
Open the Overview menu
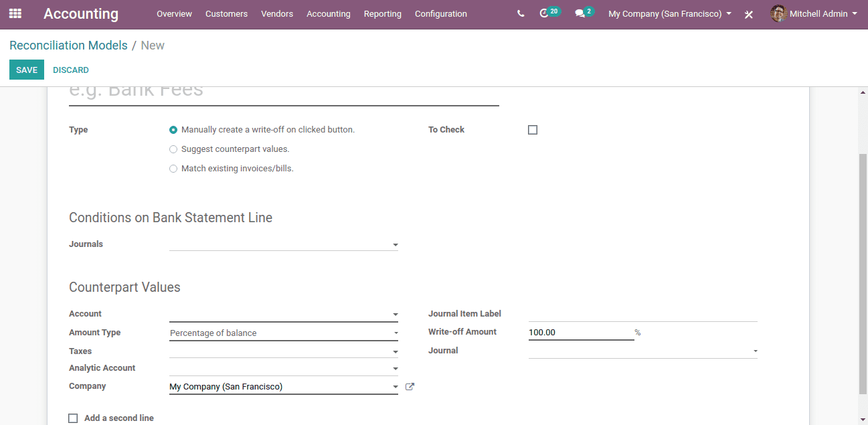point(174,13)
